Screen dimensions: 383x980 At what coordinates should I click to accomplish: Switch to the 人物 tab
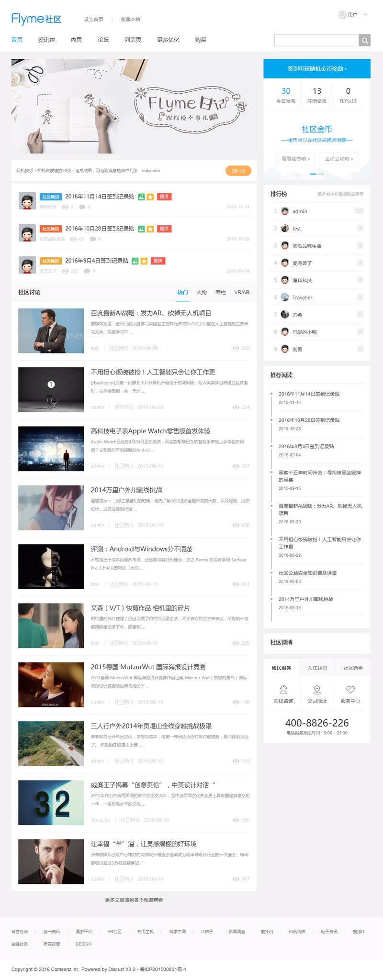coord(202,292)
